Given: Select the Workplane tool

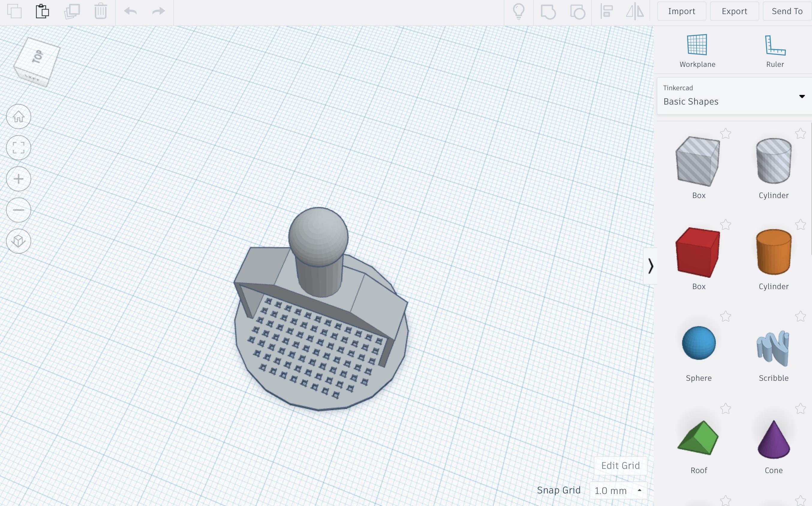Looking at the screenshot, I should 697,51.
